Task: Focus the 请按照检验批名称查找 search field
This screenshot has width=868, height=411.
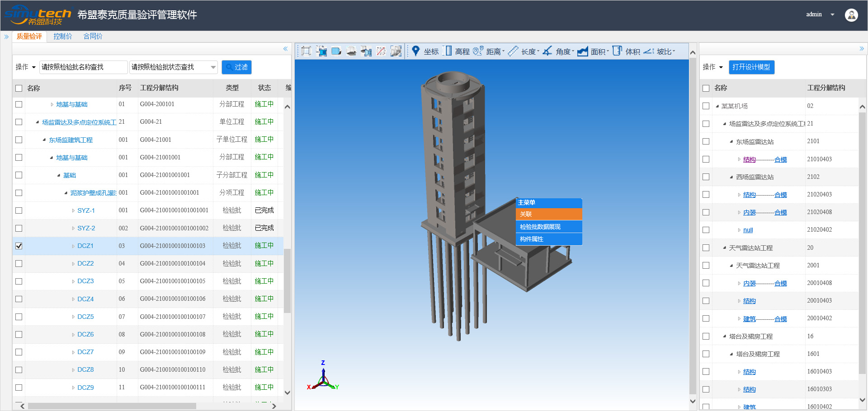Action: click(x=83, y=67)
